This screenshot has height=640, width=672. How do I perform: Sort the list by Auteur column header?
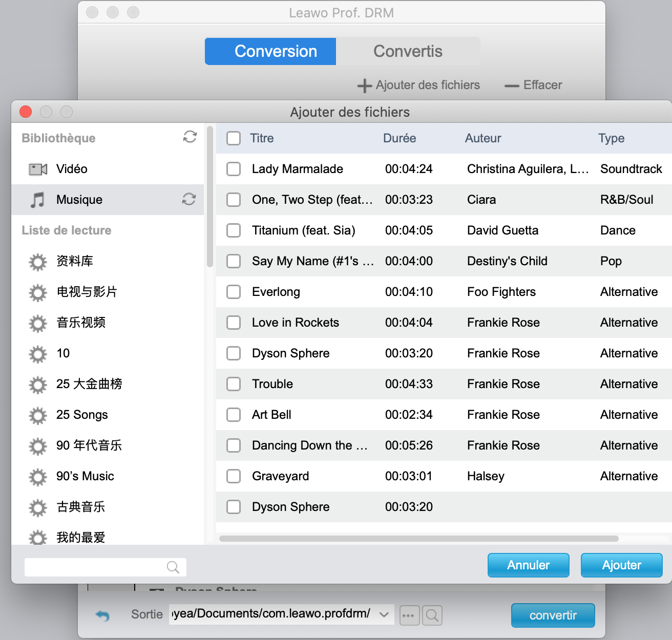pos(482,138)
